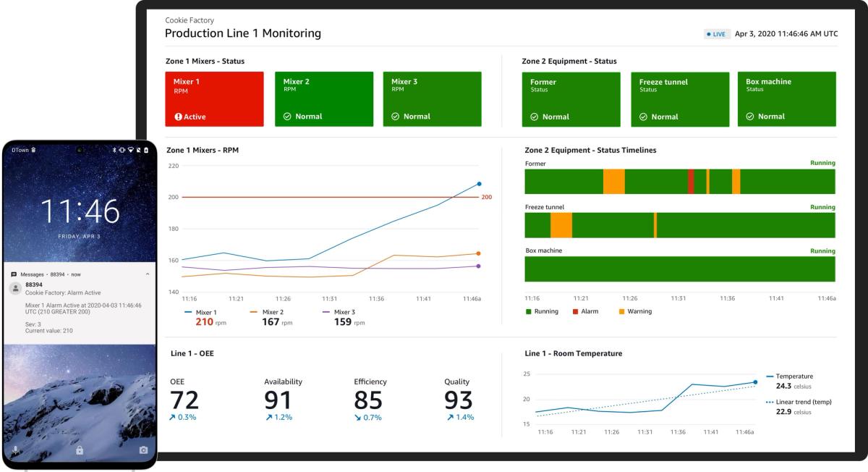Click the up arrow under Availability 91
This screenshot has height=472, width=868.
[x=268, y=417]
